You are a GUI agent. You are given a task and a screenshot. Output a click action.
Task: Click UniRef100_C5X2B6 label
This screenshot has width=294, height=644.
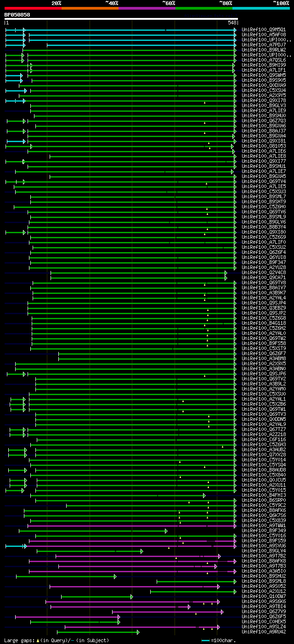pos(265,404)
